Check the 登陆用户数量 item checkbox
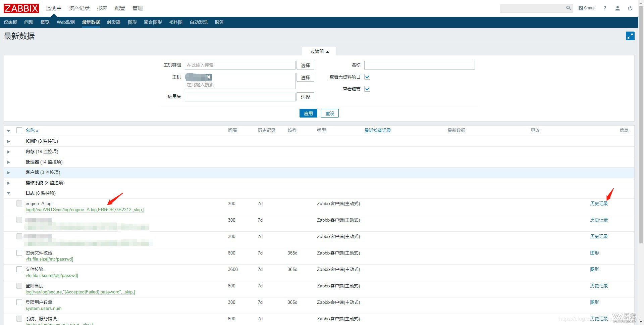The image size is (644, 325). (19, 302)
